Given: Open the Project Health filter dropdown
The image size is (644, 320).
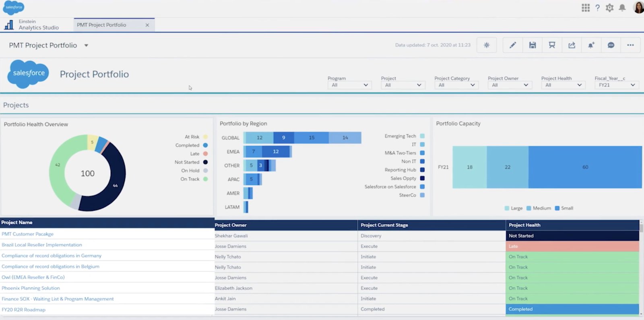Looking at the screenshot, I should pyautogui.click(x=563, y=85).
